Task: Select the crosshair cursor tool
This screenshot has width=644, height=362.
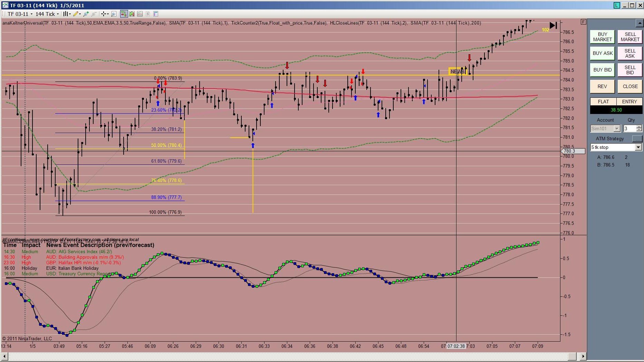Action: (x=103, y=14)
